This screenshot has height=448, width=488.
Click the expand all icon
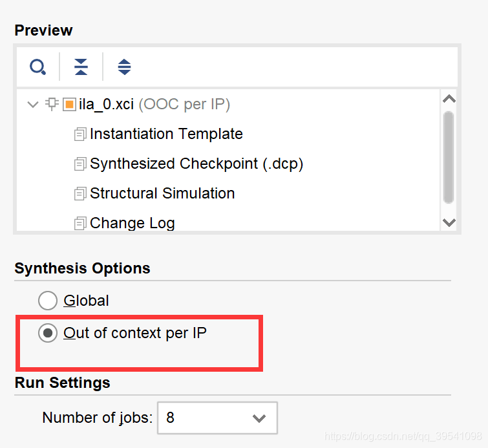[x=124, y=67]
